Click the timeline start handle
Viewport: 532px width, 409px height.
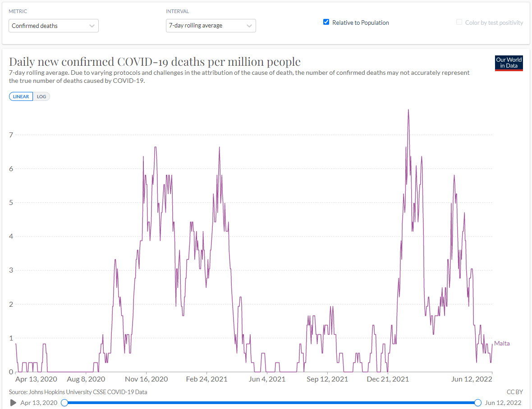click(x=64, y=402)
